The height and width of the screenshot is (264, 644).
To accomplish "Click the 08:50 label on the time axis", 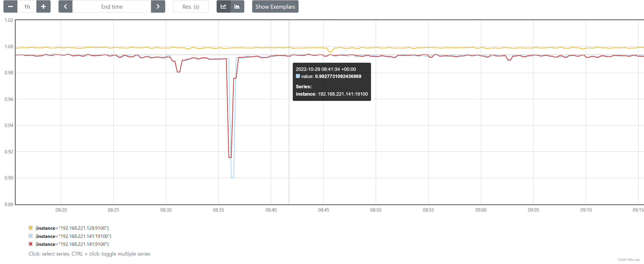I will coord(376,210).
